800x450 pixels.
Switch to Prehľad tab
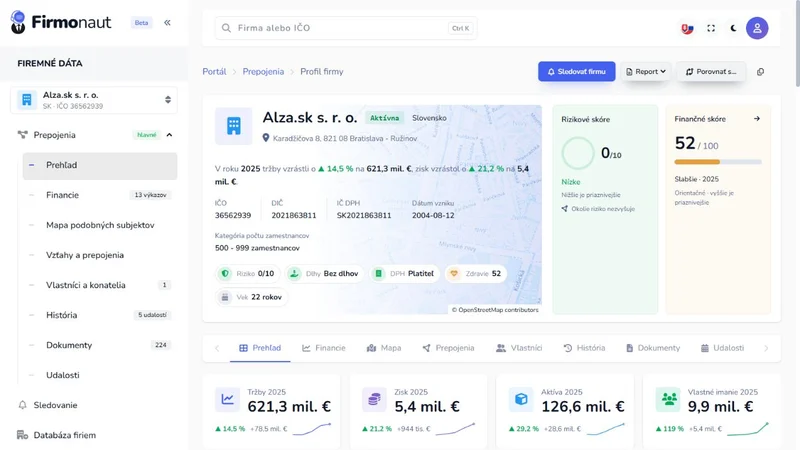[x=260, y=348]
